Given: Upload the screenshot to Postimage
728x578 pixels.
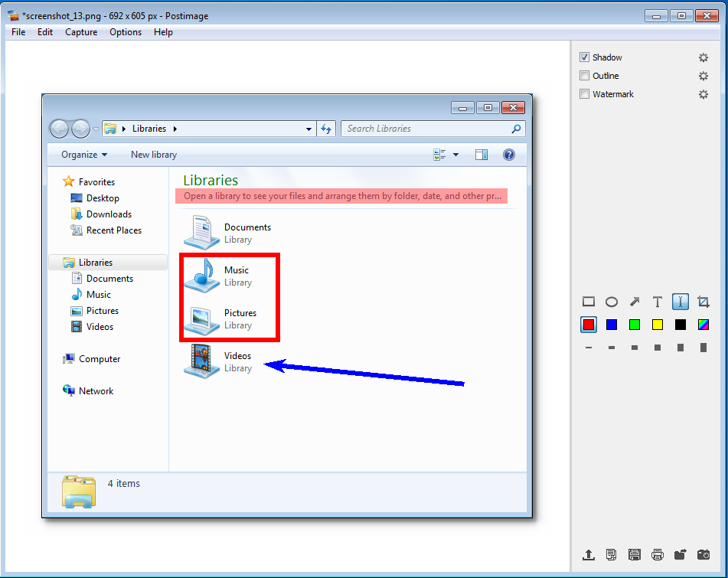Looking at the screenshot, I should tap(589, 554).
